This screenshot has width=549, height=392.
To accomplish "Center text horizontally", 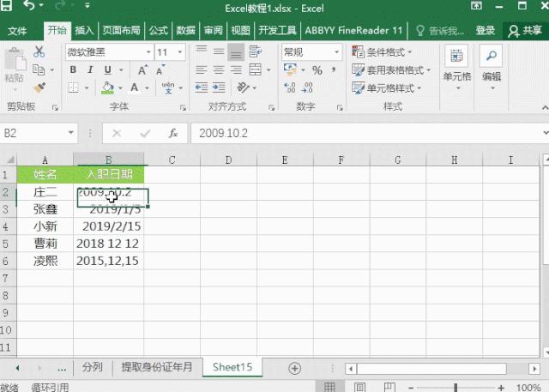I will click(x=219, y=70).
